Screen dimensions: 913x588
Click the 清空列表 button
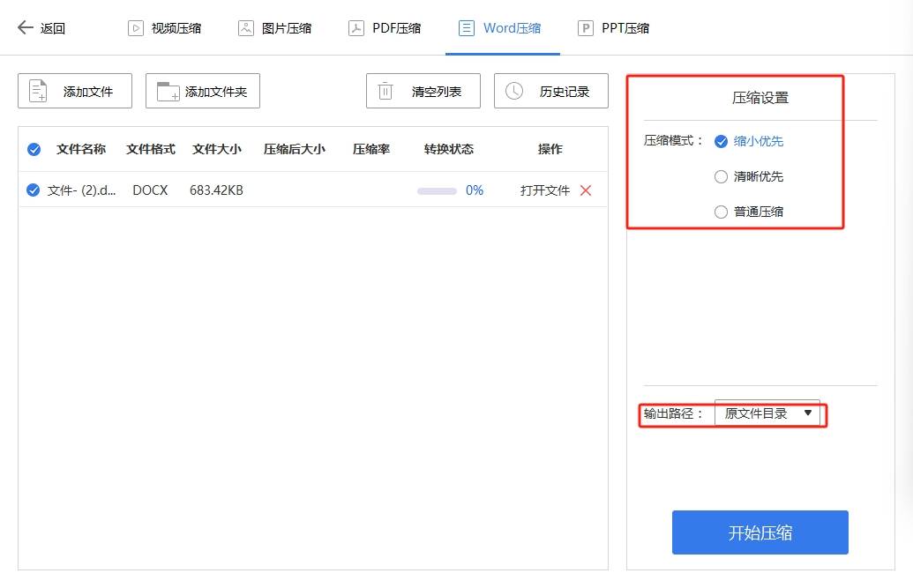pyautogui.click(x=423, y=91)
